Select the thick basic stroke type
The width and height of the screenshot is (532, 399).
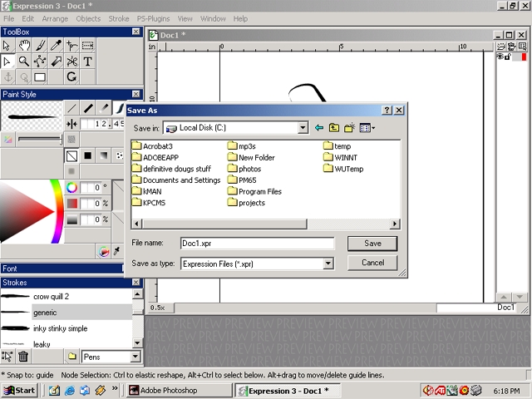[x=88, y=108]
